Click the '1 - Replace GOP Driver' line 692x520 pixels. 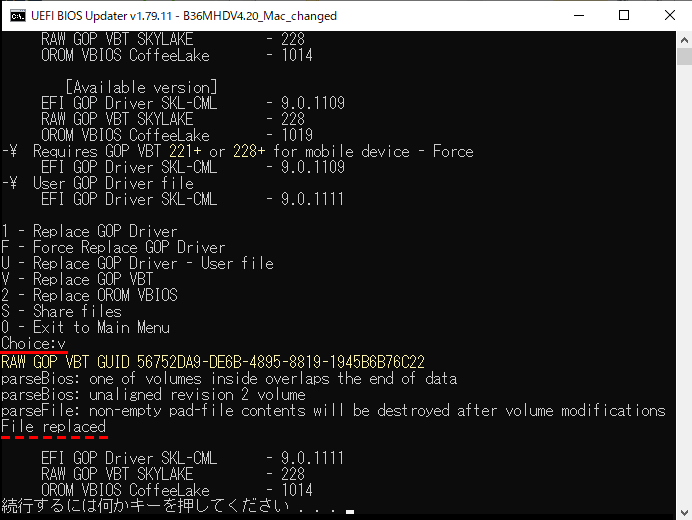point(89,231)
